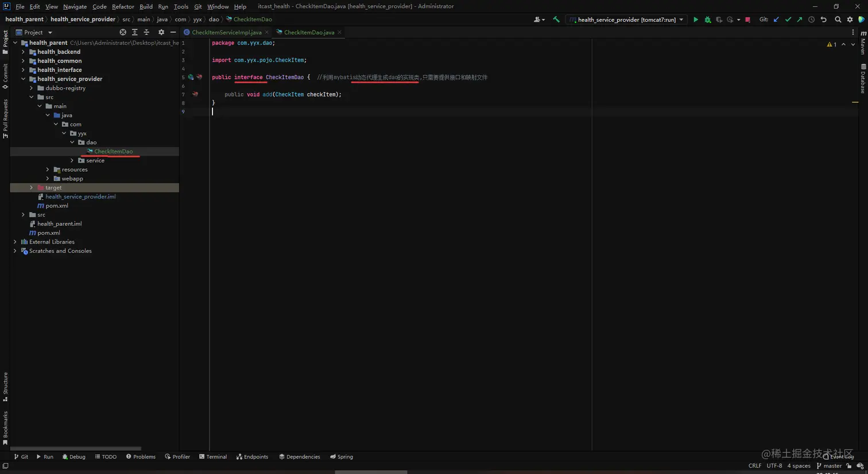
Task: Switch to CheckItemServiceImpl.java tab
Action: click(x=226, y=32)
